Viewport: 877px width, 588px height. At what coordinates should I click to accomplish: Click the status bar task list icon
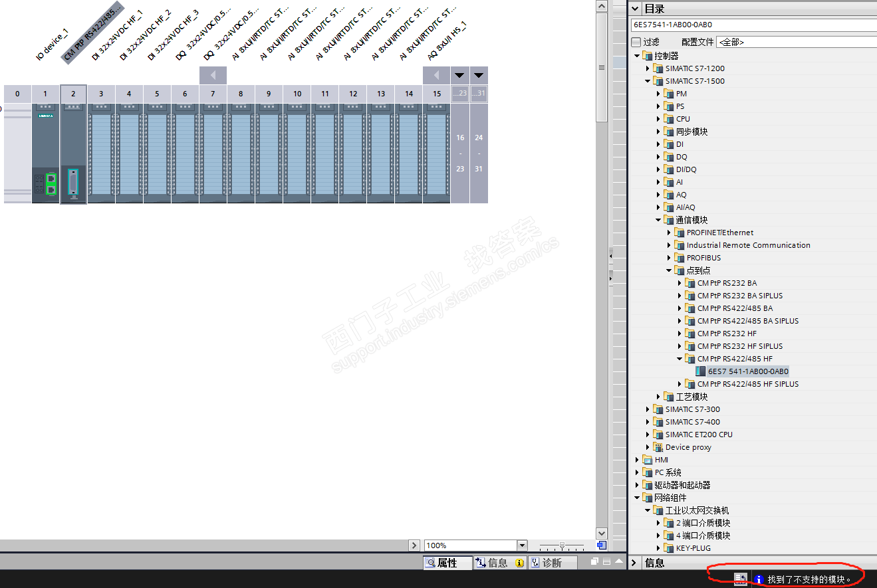click(741, 579)
